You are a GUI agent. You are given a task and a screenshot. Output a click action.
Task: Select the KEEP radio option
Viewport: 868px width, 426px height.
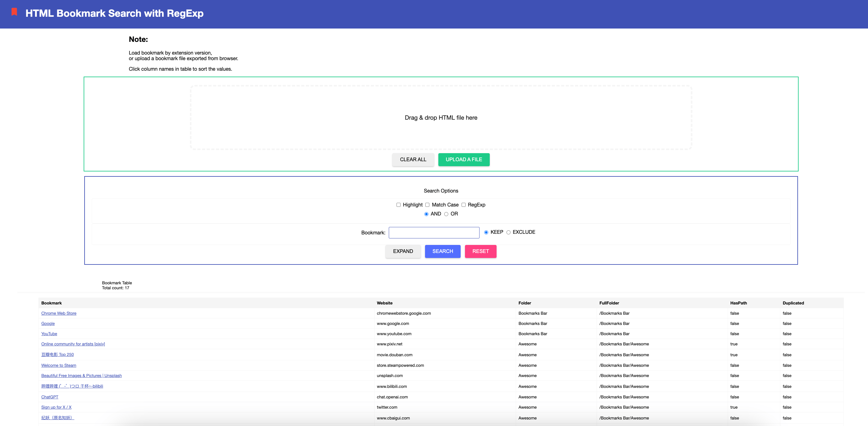(x=486, y=233)
